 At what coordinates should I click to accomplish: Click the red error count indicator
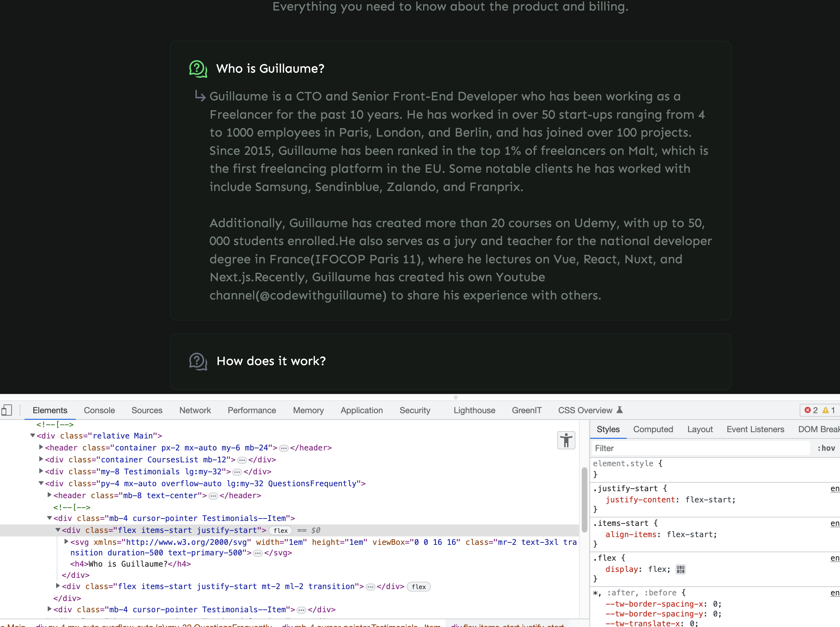[811, 410]
